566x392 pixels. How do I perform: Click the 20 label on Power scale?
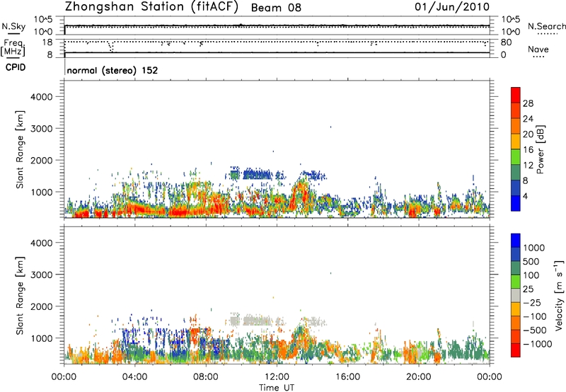pyautogui.click(x=528, y=134)
